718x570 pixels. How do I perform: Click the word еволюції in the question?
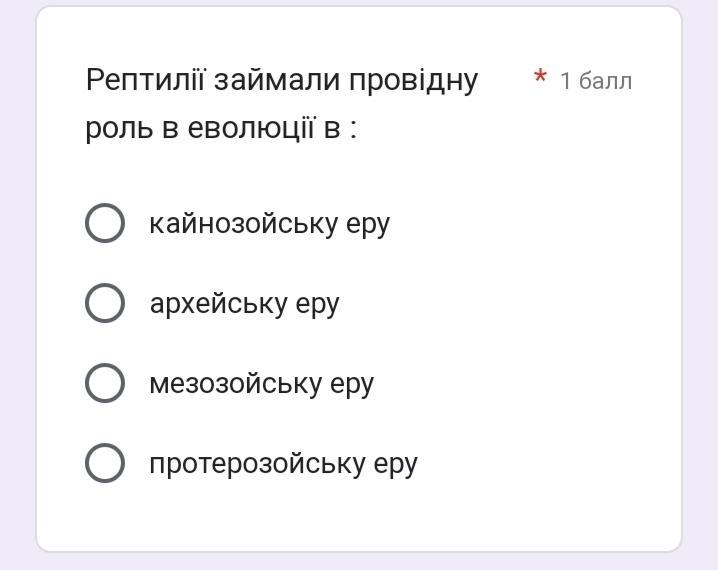(251, 127)
